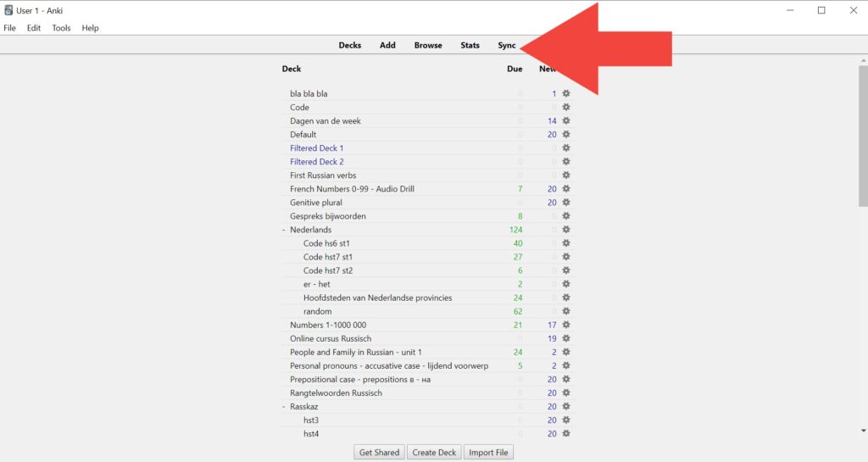Open gear for French Numbers 0-99 deck
This screenshot has width=868, height=462.
click(565, 189)
